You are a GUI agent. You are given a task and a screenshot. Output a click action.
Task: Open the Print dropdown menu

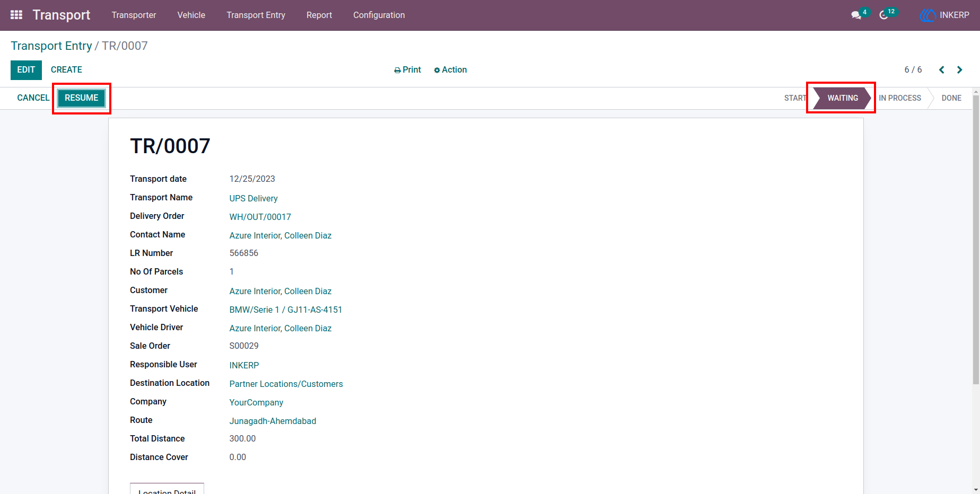tap(407, 70)
